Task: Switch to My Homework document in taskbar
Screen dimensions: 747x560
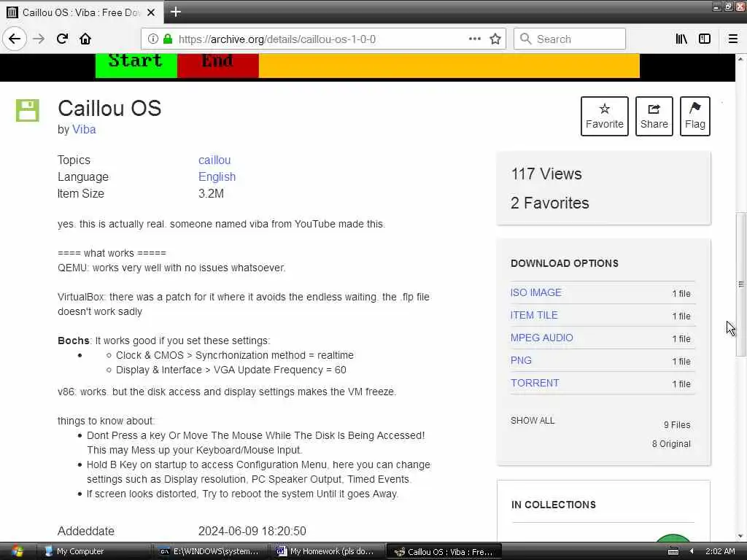Action: [x=328, y=551]
